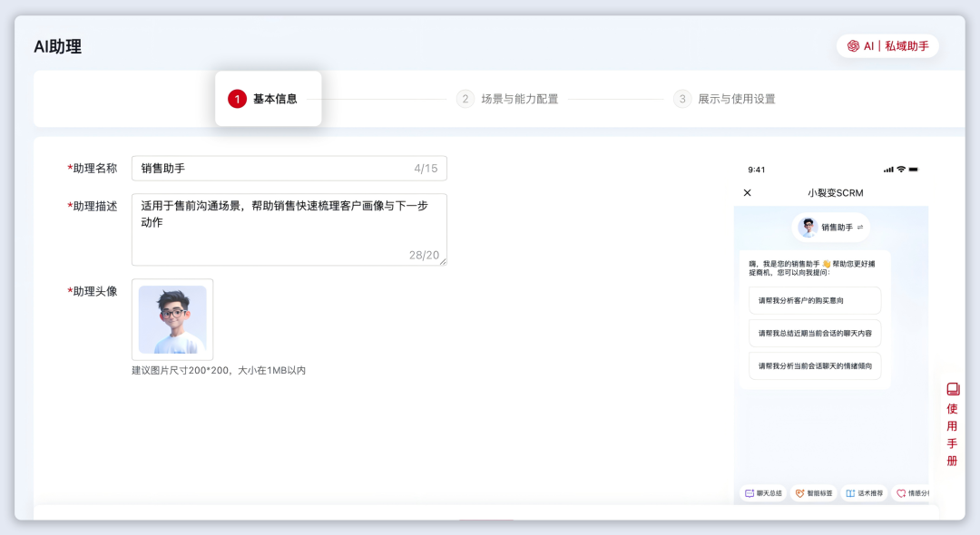Open the 使用手册 manual panel icon

(x=951, y=426)
